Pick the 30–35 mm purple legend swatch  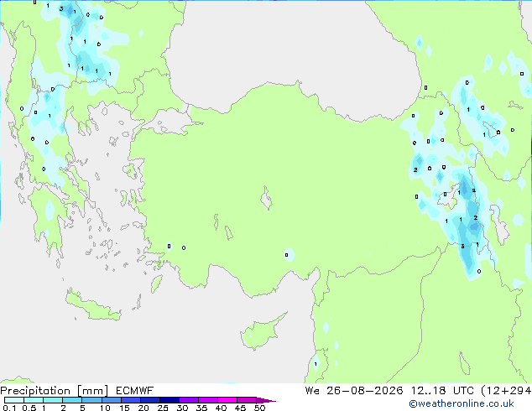[188, 400]
